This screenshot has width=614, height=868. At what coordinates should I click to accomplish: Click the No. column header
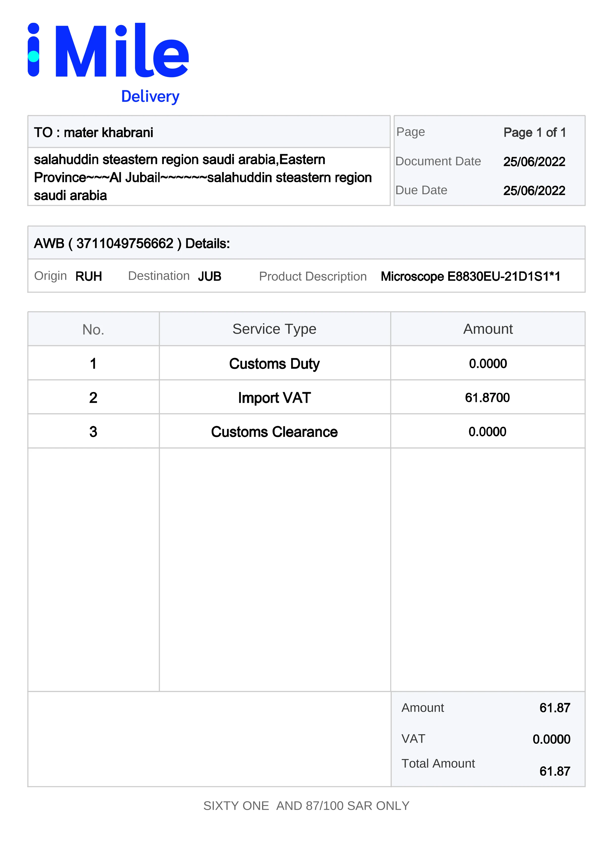pyautogui.click(x=93, y=330)
